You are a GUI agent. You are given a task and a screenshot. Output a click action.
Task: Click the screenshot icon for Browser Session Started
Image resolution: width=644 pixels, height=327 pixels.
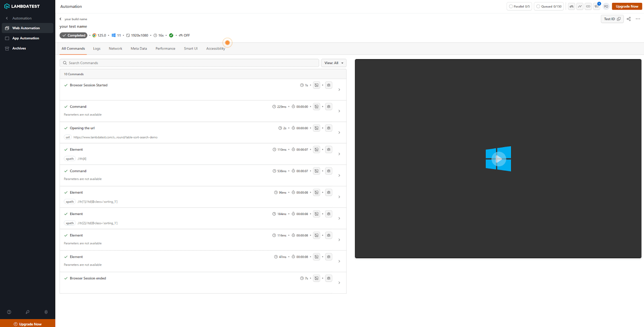317,85
